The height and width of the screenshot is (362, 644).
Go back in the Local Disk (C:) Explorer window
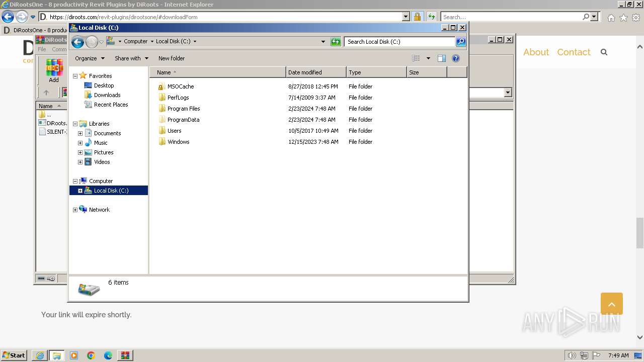click(77, 42)
